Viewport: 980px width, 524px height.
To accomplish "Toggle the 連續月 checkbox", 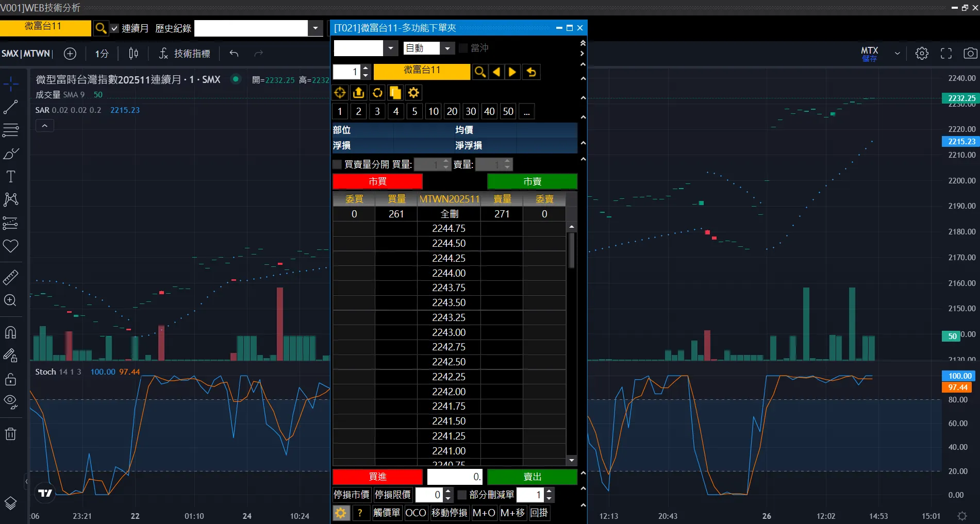I will (x=114, y=28).
